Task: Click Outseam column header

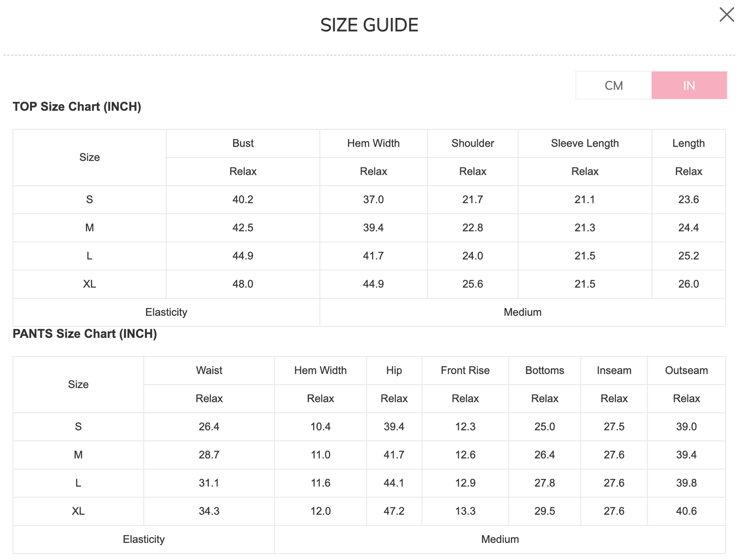Action: click(x=686, y=370)
